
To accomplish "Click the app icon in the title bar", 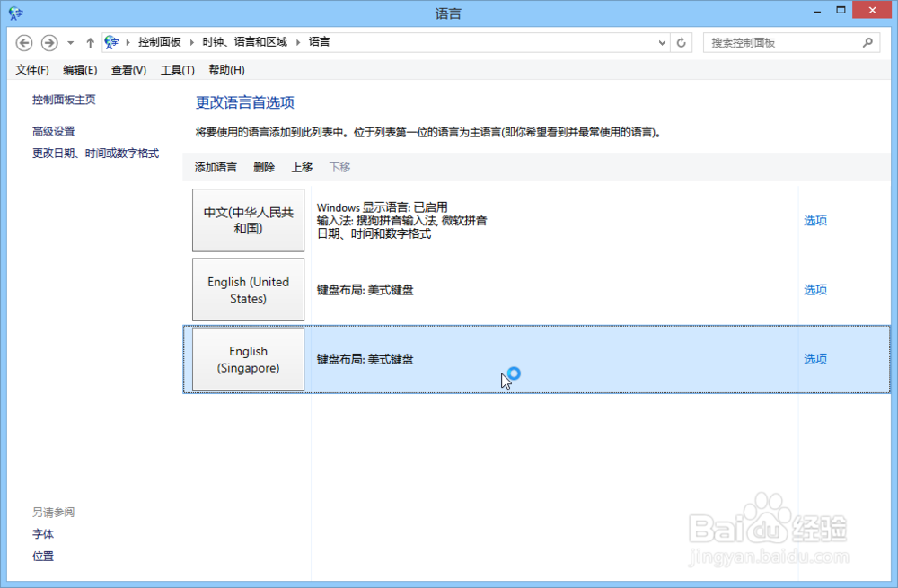I will pyautogui.click(x=15, y=13).
